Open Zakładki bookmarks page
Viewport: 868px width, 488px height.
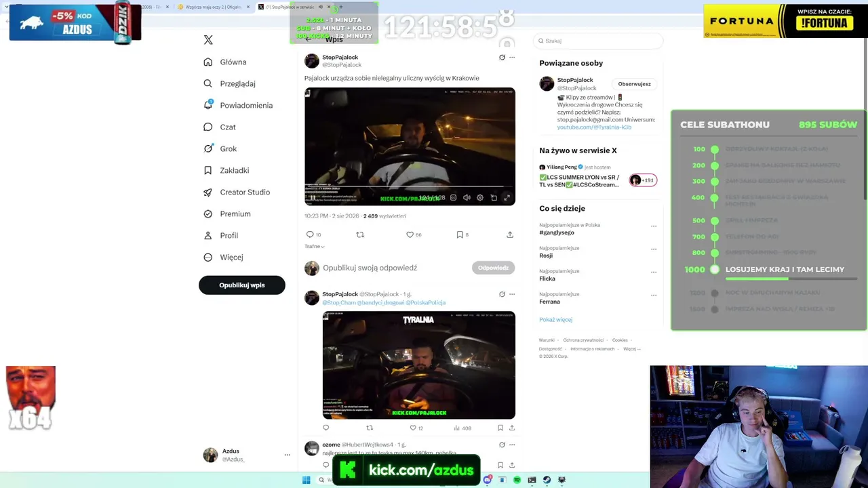click(x=226, y=170)
